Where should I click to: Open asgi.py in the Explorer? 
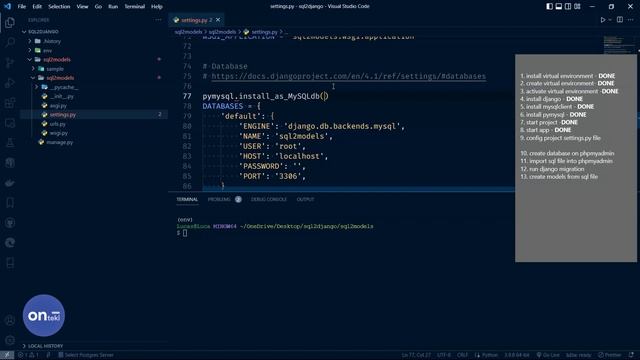(58, 106)
